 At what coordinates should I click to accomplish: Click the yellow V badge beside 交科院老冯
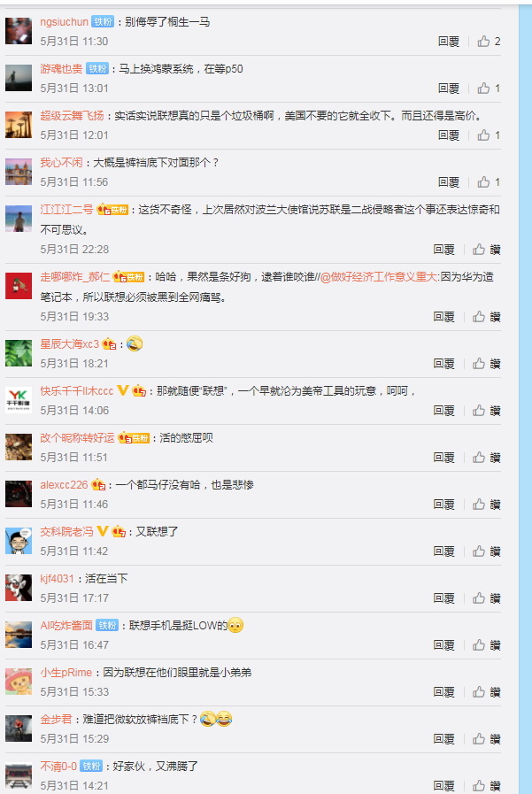coord(103,531)
